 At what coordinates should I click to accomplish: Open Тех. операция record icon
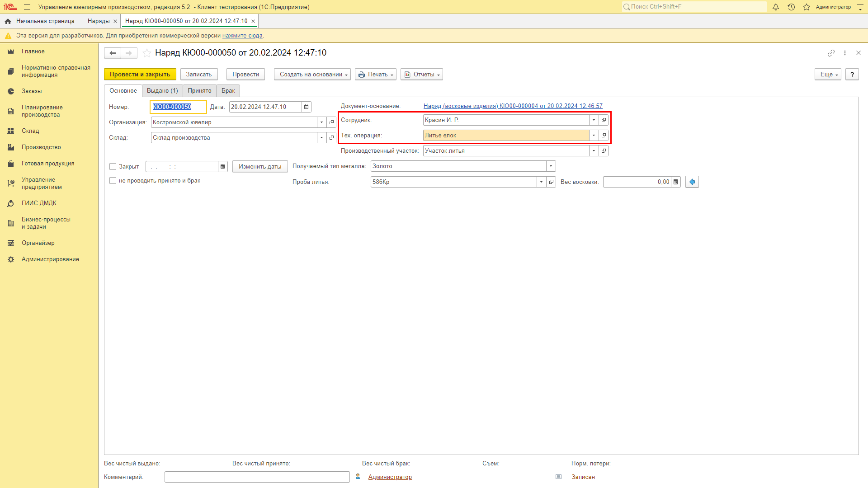604,136
